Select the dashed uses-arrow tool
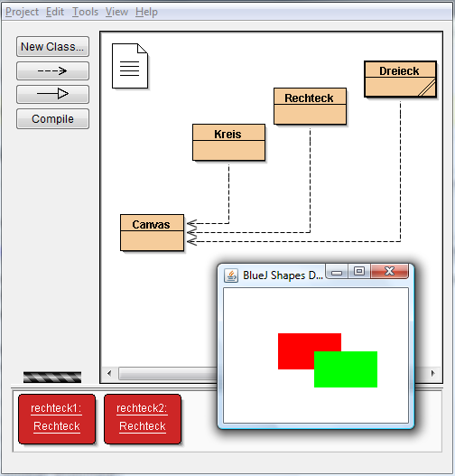This screenshot has width=455, height=476. 52,71
